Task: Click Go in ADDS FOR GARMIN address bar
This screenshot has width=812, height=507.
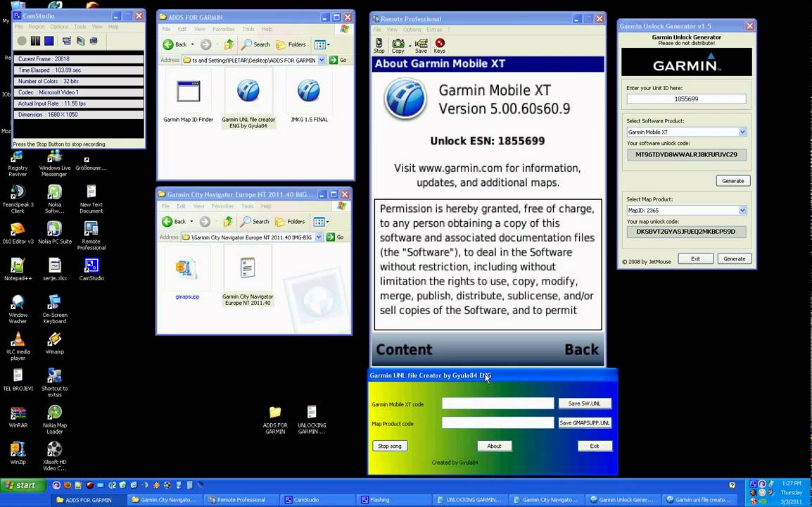Action: pyautogui.click(x=338, y=60)
